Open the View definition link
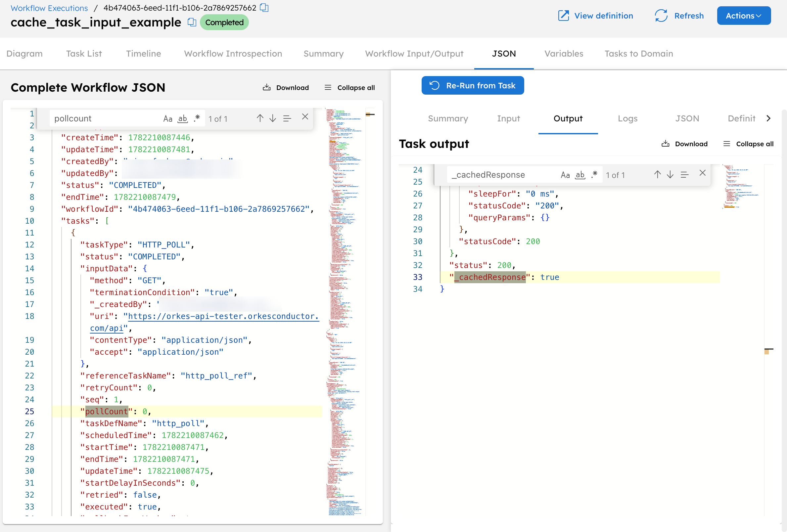Screen dimensions: 787x532 595,16
